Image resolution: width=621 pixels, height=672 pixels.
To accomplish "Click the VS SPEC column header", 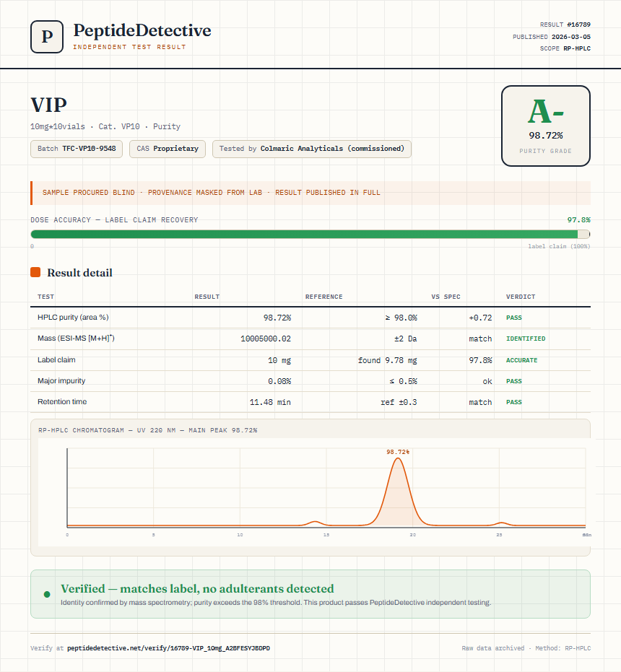I will coord(446,297).
